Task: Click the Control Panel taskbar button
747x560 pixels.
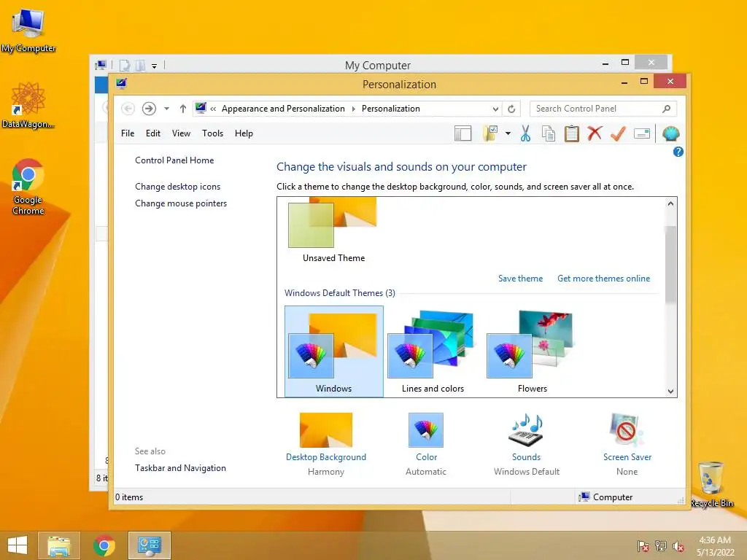Action: pyautogui.click(x=149, y=545)
